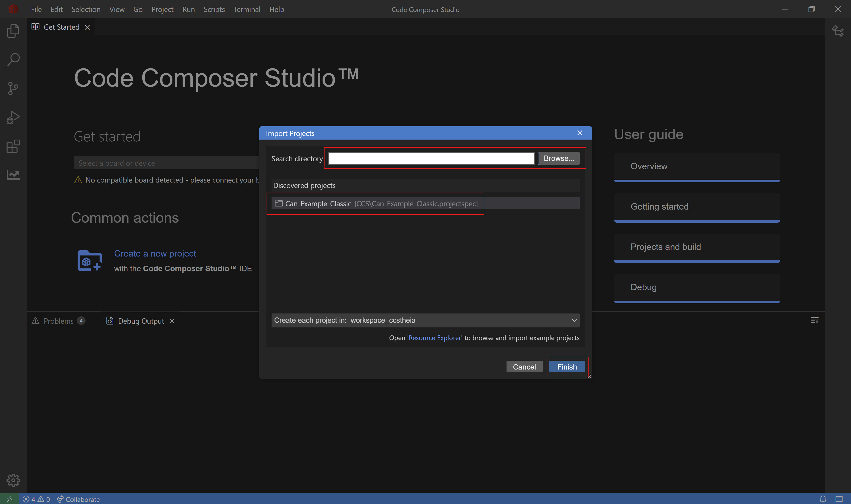Image resolution: width=851 pixels, height=504 pixels.
Task: Click the device connection icon top right
Action: pos(838,31)
